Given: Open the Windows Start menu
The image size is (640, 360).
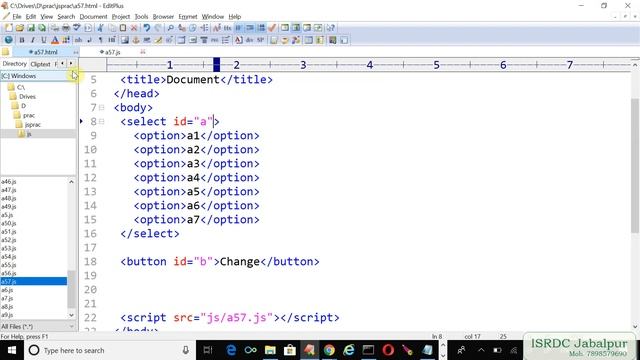Looking at the screenshot, I should [x=11, y=350].
